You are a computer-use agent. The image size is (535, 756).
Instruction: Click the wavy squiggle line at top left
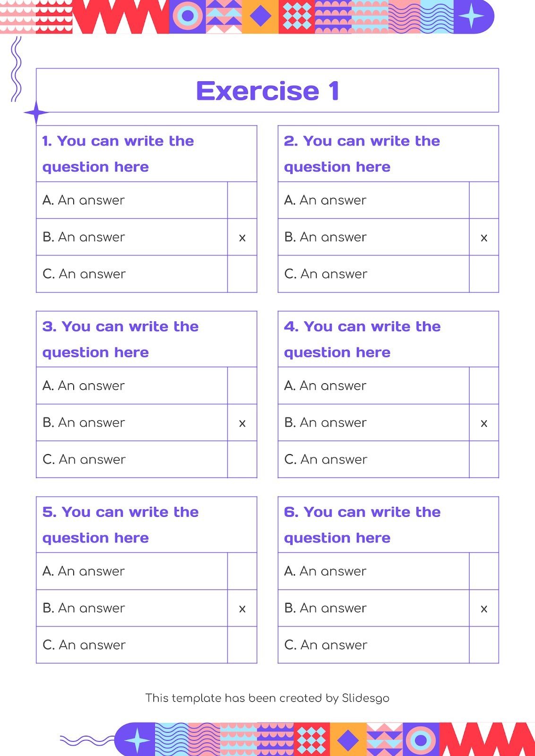click(16, 69)
